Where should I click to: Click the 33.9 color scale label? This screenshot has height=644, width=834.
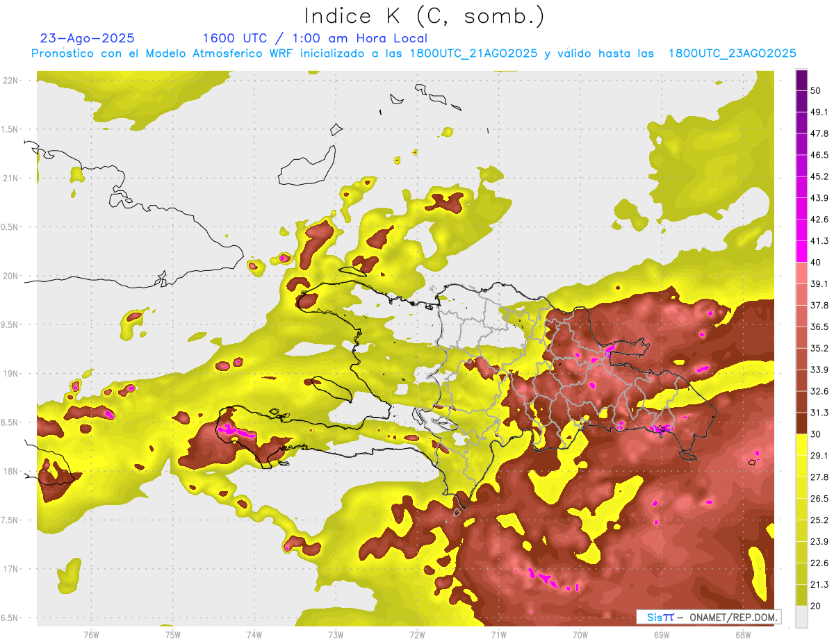click(x=819, y=370)
